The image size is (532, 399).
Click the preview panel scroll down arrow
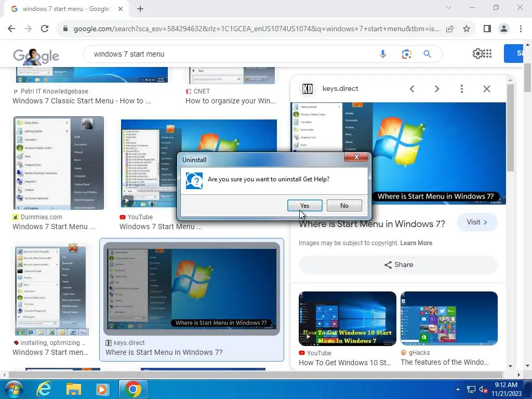[x=510, y=366]
